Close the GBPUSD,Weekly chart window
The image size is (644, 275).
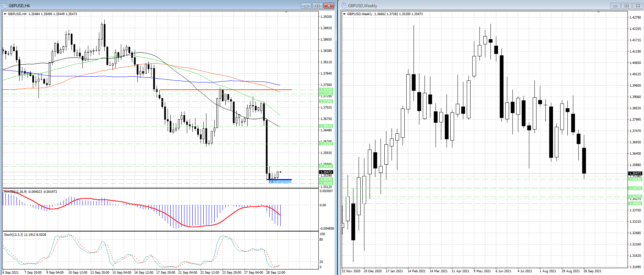[x=638, y=5]
